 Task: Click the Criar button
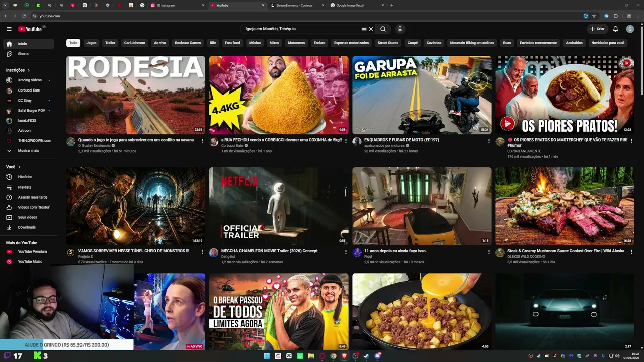[x=597, y=29]
